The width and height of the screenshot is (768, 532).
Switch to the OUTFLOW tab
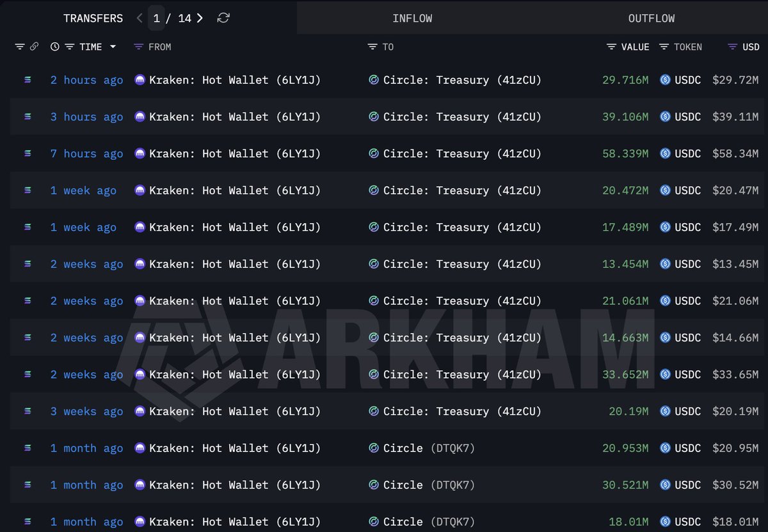click(x=651, y=19)
